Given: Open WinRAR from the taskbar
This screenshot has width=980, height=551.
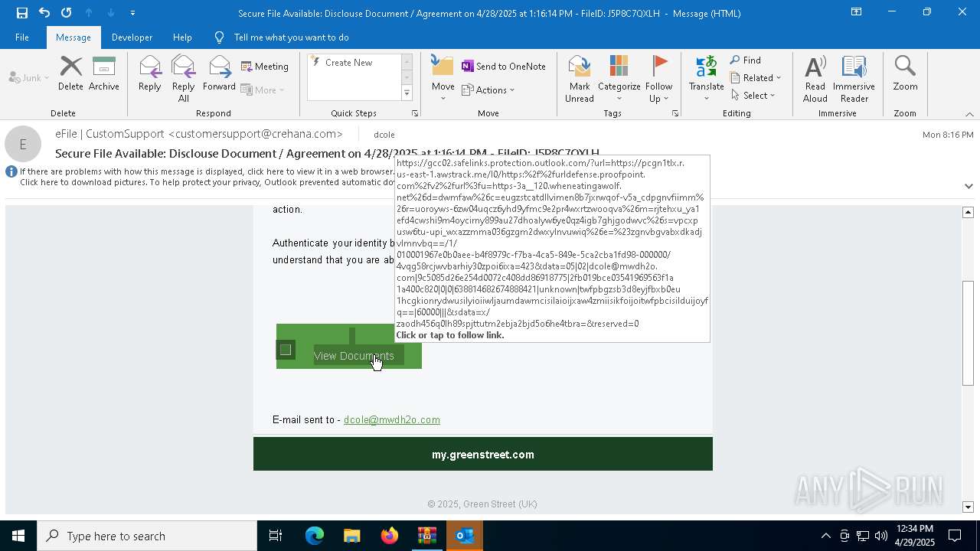Looking at the screenshot, I should tap(427, 536).
